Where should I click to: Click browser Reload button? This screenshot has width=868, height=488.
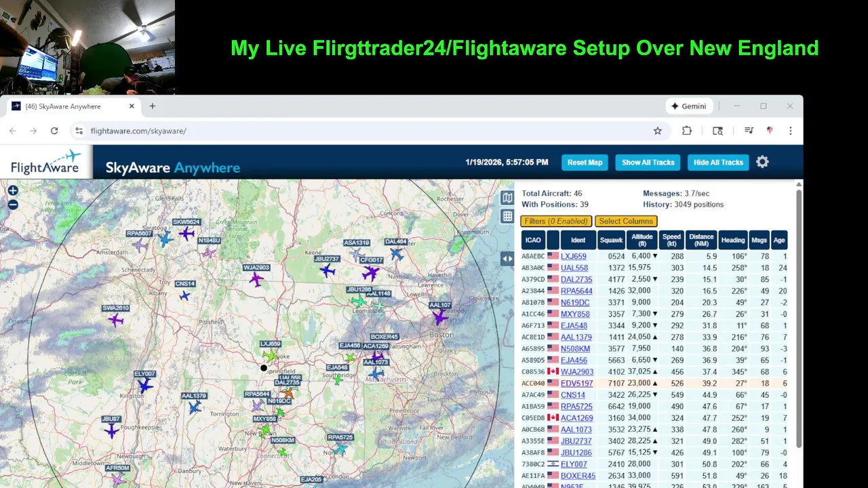[x=54, y=131]
